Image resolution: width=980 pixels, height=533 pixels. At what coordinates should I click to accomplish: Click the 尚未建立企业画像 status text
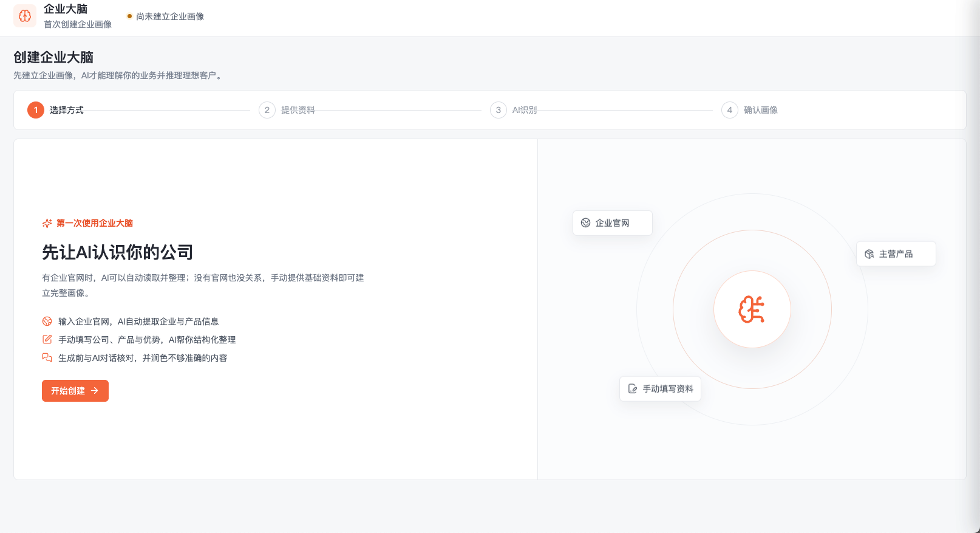coord(170,16)
